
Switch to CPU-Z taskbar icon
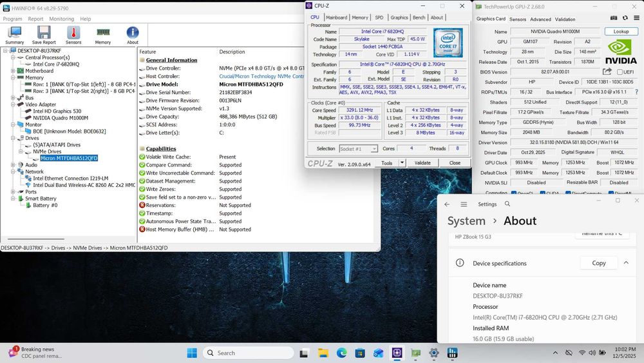click(x=397, y=353)
